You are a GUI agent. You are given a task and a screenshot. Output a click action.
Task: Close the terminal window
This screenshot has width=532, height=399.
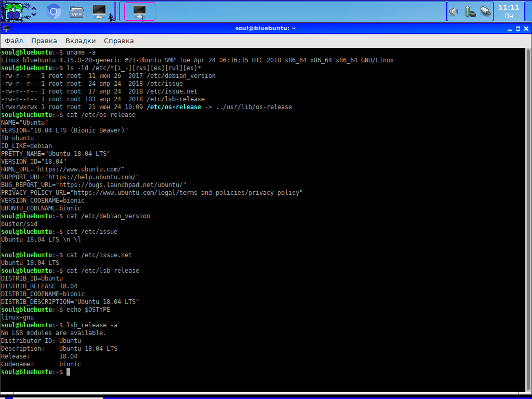[526, 29]
